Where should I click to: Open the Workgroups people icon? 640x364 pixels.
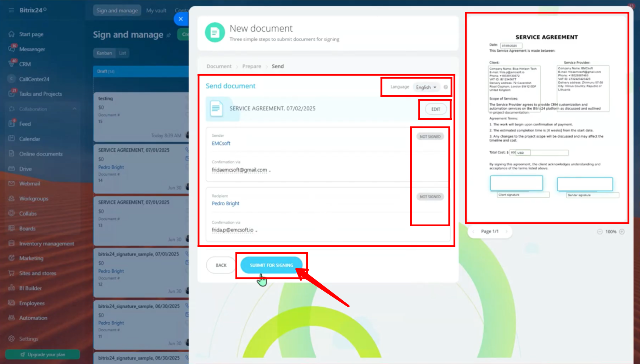[x=11, y=198]
